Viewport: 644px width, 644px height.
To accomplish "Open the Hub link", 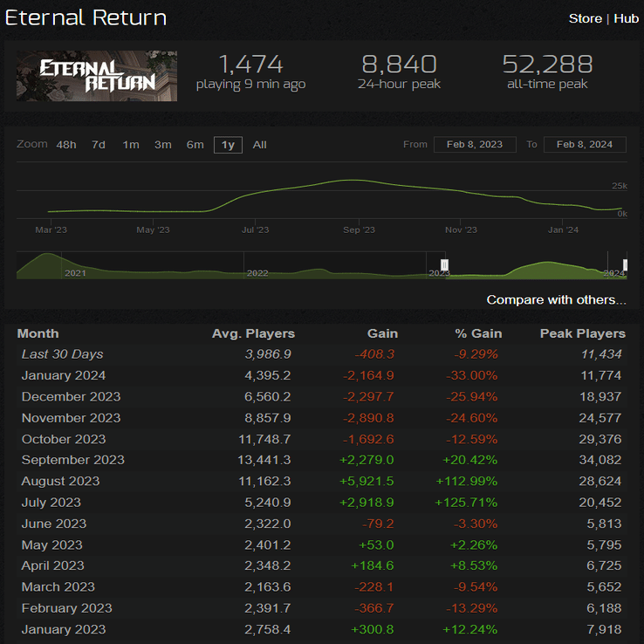I will coord(626,18).
